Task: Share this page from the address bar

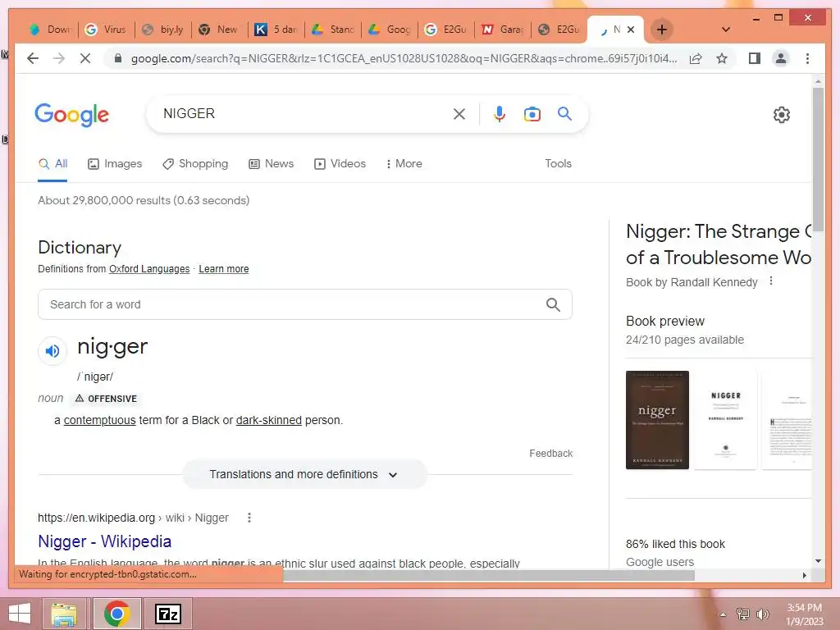Action: 696,58
